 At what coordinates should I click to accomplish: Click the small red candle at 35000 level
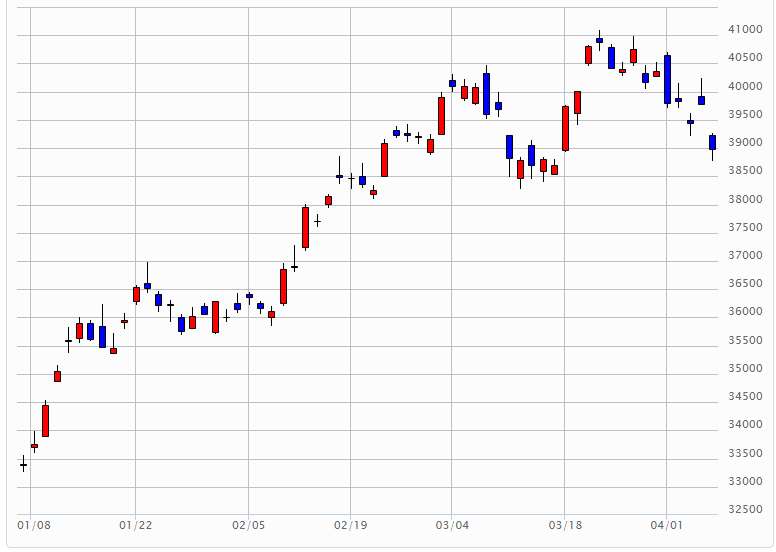pyautogui.click(x=57, y=376)
